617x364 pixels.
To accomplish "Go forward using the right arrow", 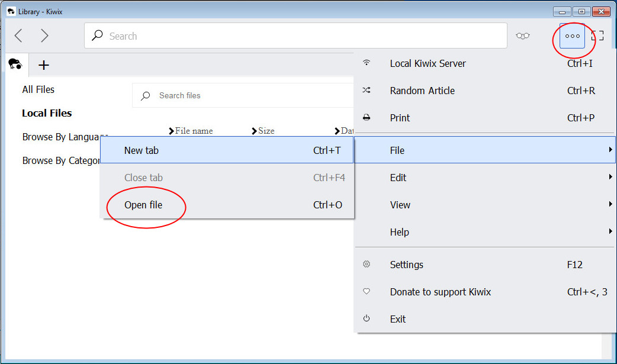I will pyautogui.click(x=44, y=36).
